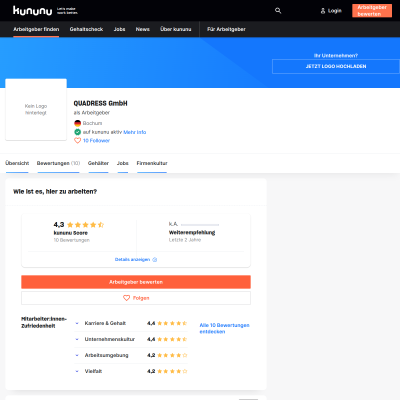
Task: Click the QUADRESS GmbH company title
Action: click(100, 103)
